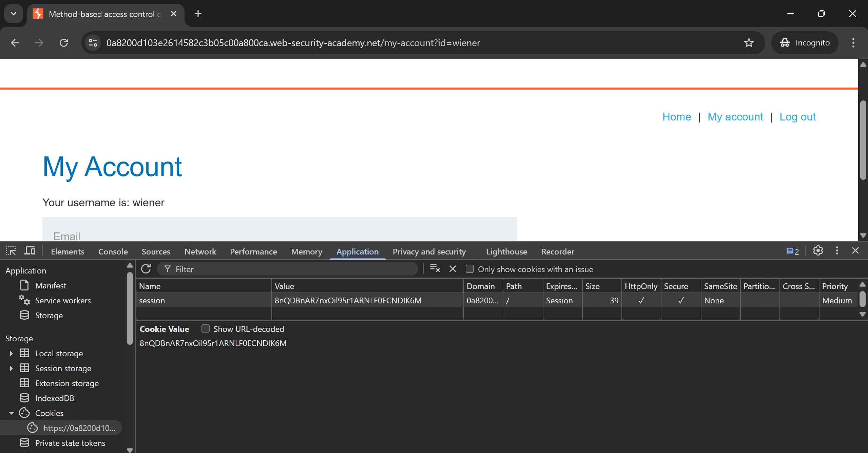Click the clear all cookies icon
This screenshot has height=453, width=868.
coord(435,269)
